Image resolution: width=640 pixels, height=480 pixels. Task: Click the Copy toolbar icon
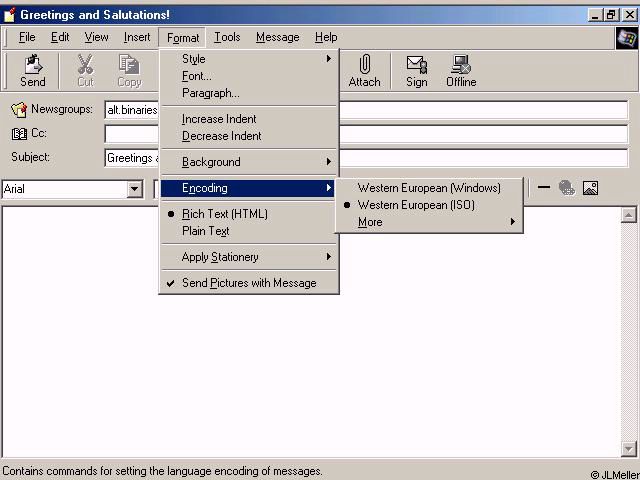click(129, 64)
